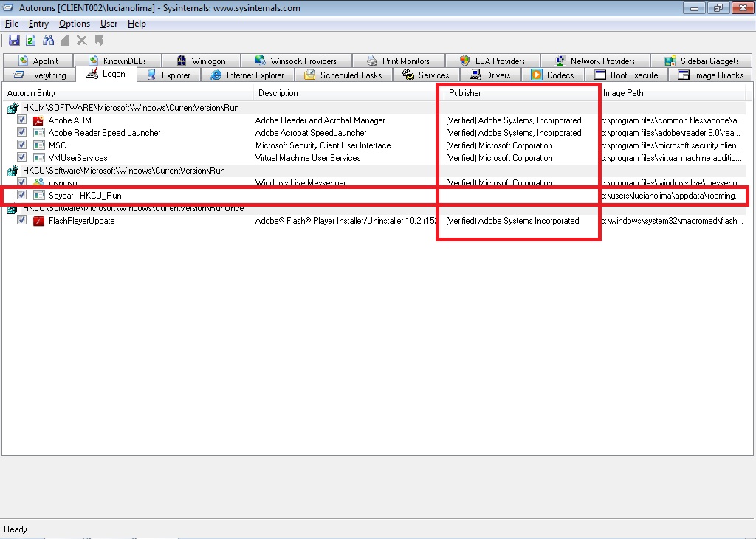Screen dimensions: 756x539
Task: Switch to the Internet Explorer tab
Action: click(x=247, y=75)
